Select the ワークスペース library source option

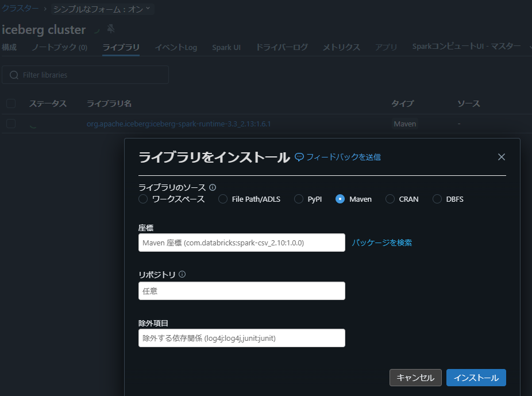[x=142, y=199]
